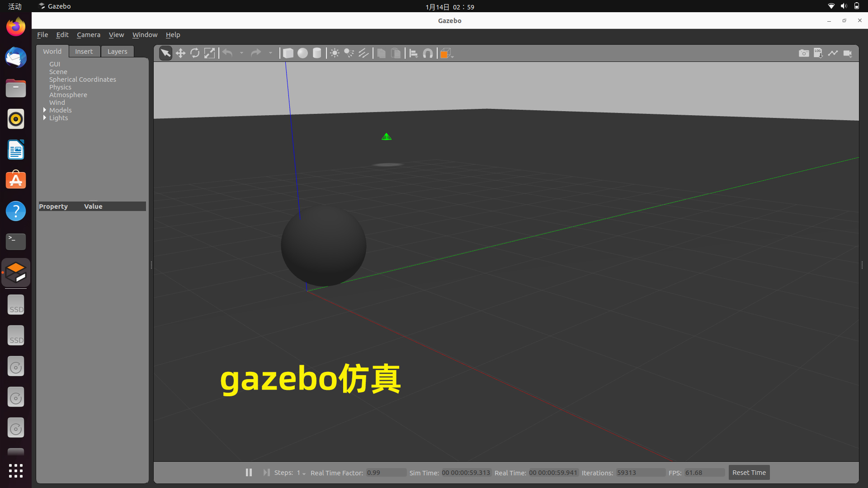Insert a cylinder shape
This screenshot has width=868, height=488.
point(317,53)
